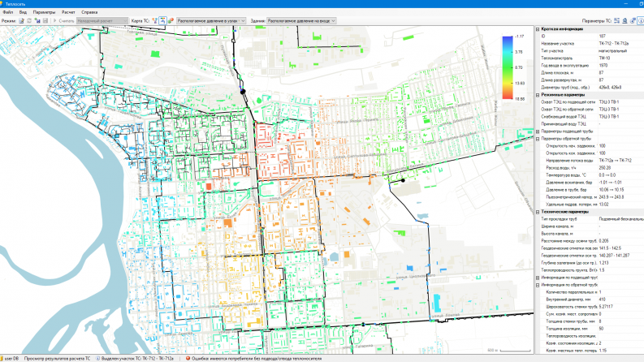644x362 pixels.
Task: Open the disabled Наладочный расчет dropdown
Action: [102, 20]
